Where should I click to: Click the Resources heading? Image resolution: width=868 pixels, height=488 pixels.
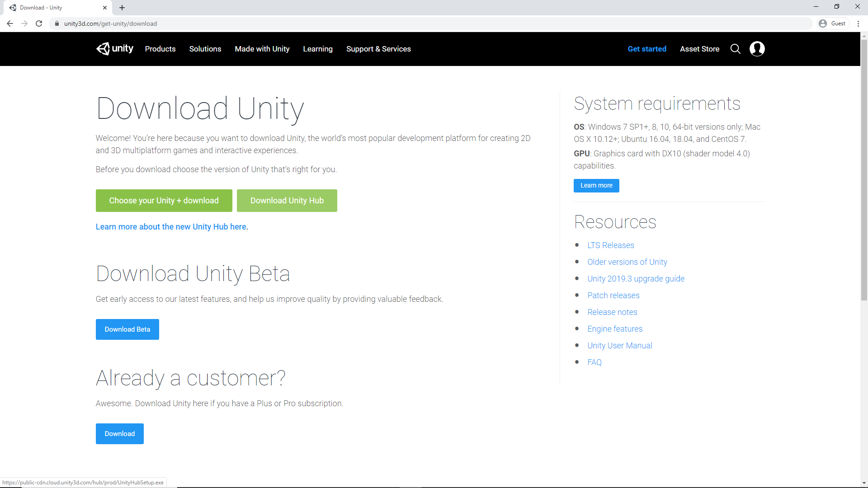[615, 222]
